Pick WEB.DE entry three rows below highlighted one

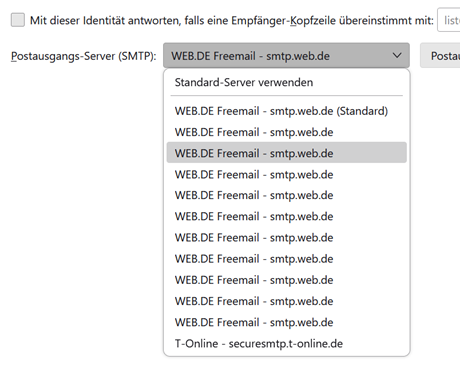[x=287, y=217]
